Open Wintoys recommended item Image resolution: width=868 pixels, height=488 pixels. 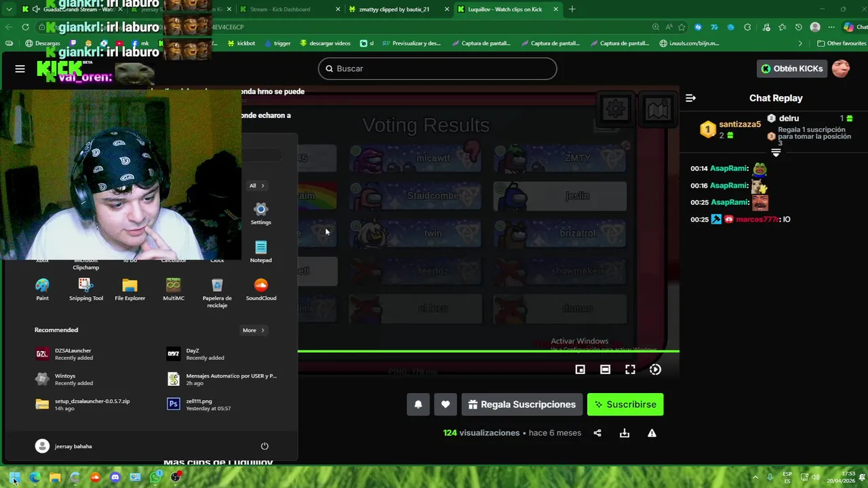[64, 379]
